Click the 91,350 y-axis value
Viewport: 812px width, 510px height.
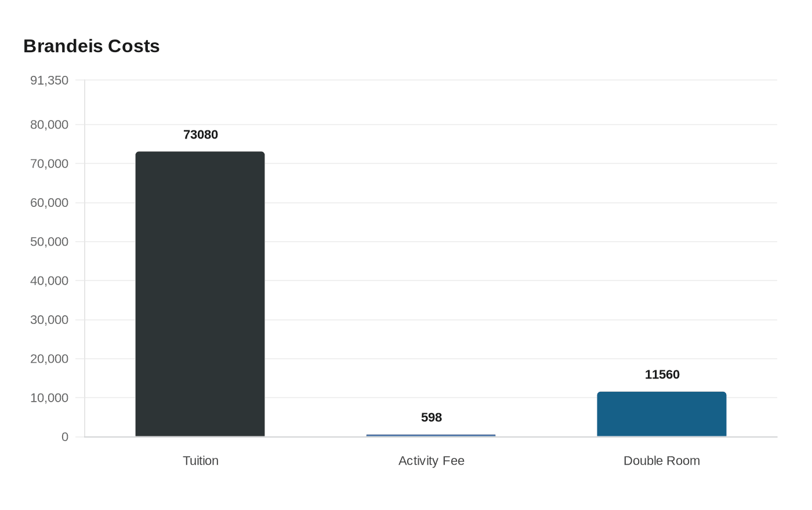(x=49, y=81)
